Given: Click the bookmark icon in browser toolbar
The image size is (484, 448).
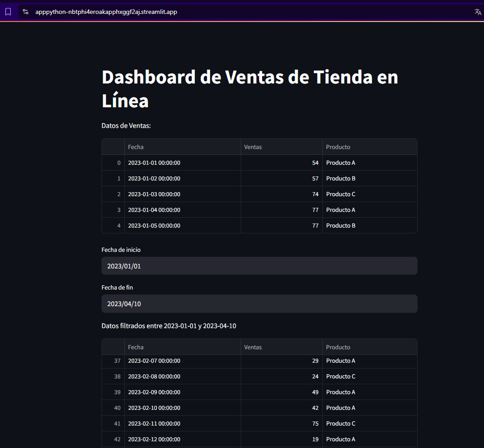Looking at the screenshot, I should [x=8, y=12].
